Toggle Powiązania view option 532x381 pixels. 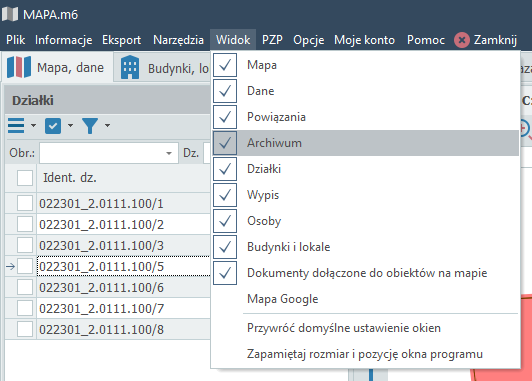click(x=366, y=117)
